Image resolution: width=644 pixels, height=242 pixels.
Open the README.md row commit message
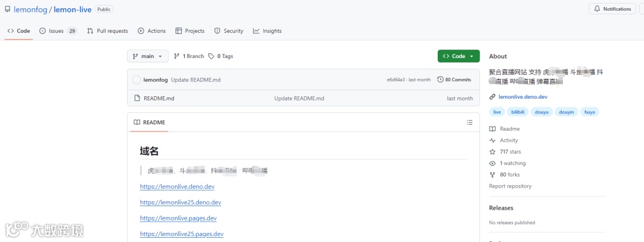[299, 99]
